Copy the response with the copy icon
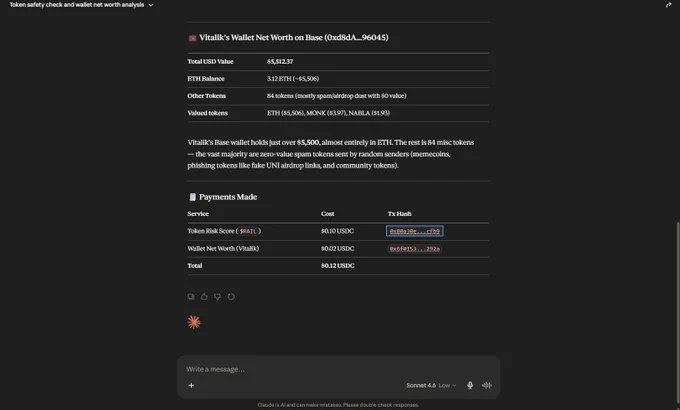Screen dimensions: 680x410 click(191, 297)
